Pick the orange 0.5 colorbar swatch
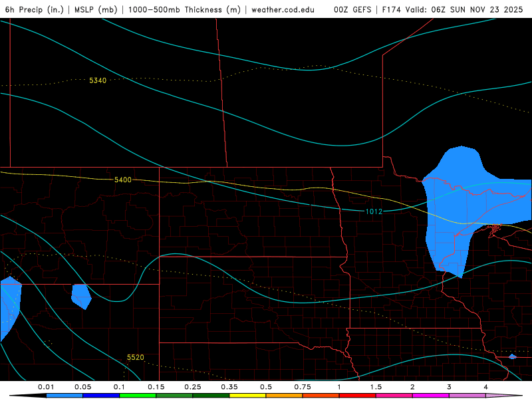Viewport: 532px width, 399px height. coord(285,396)
